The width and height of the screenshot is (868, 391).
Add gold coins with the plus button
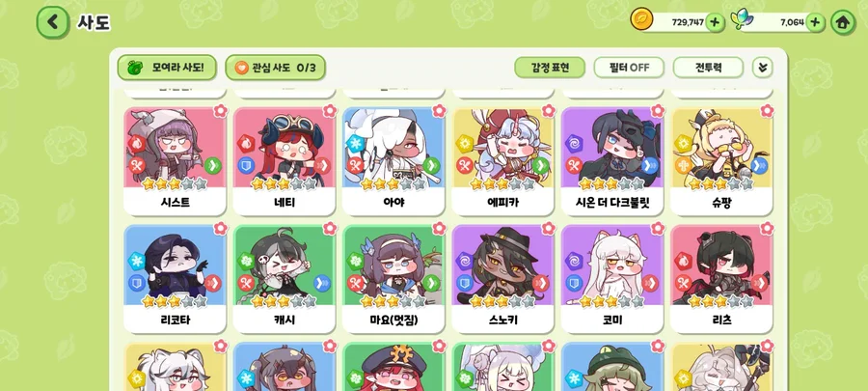(x=715, y=22)
